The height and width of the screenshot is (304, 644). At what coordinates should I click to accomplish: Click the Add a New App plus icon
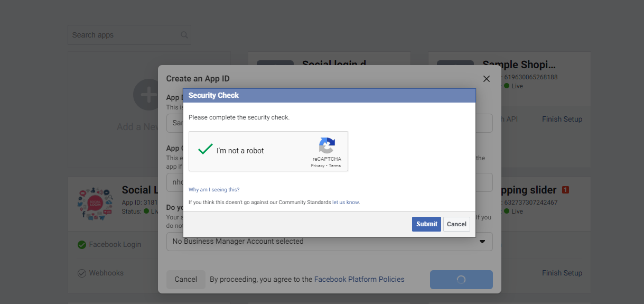click(146, 95)
